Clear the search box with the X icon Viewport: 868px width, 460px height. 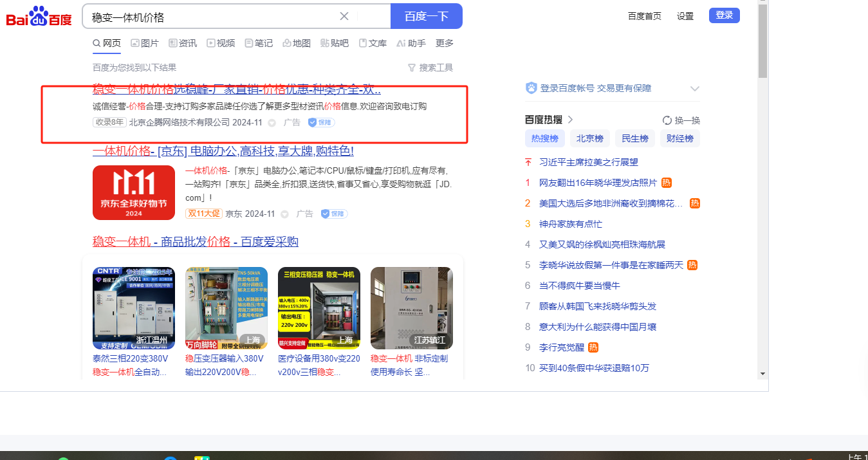(344, 16)
